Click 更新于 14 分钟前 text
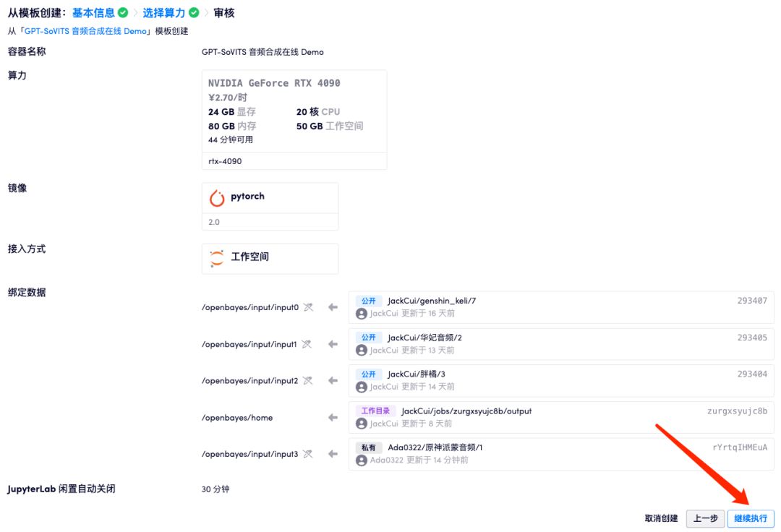This screenshot has height=532, width=781. tap(438, 460)
